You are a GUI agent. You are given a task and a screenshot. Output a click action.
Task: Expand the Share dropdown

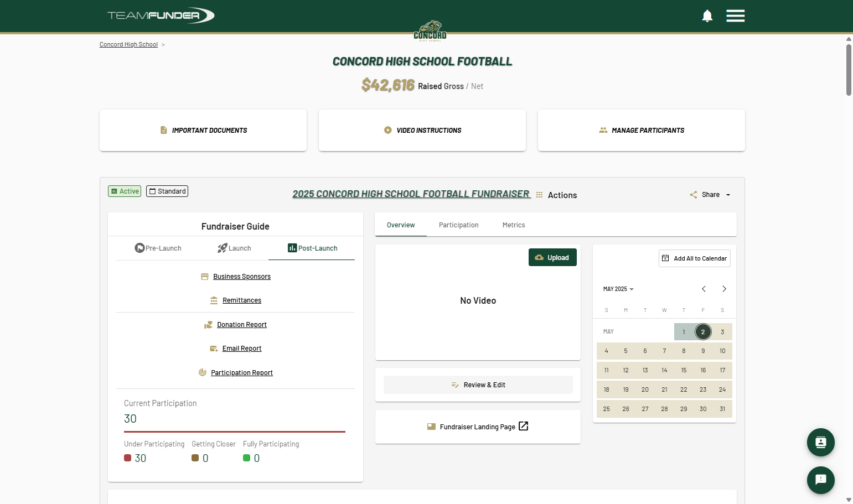(x=711, y=195)
